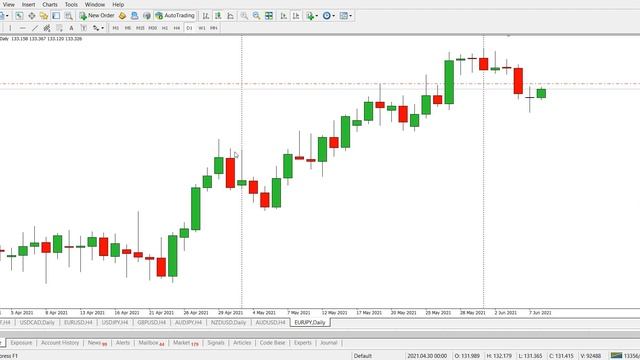Switch to the W1 weekly timeframe
The height and width of the screenshot is (360, 640).
pos(202,28)
